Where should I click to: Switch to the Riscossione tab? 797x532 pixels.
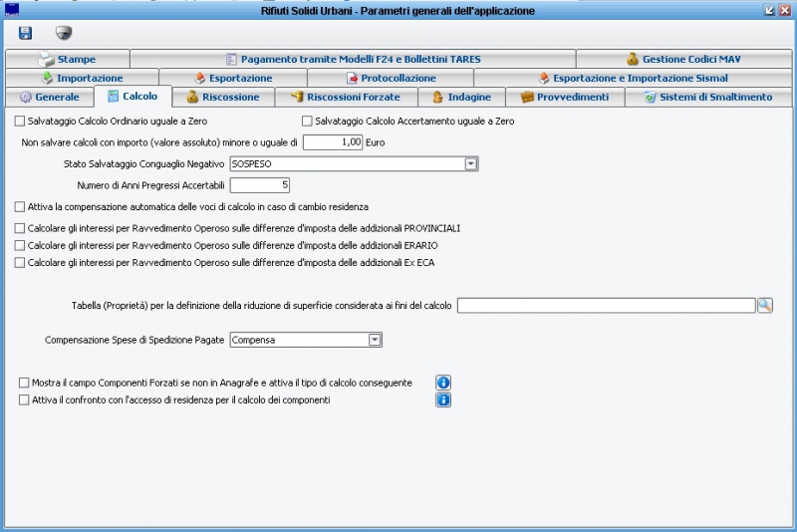pos(223,97)
